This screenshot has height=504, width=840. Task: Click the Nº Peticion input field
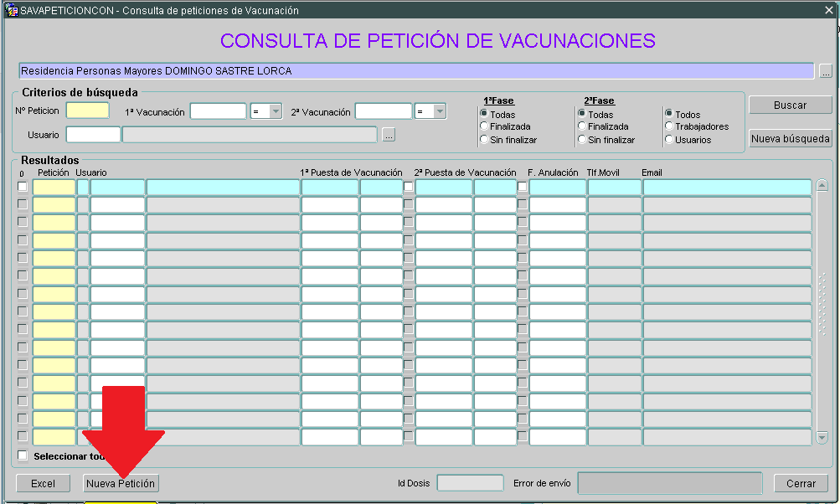(87, 111)
